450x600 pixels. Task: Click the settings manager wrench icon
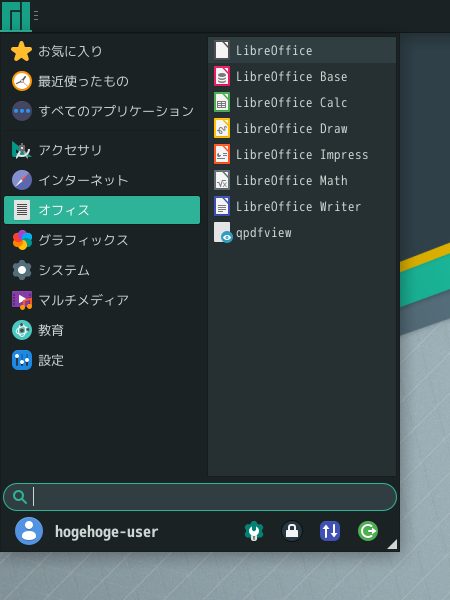click(254, 531)
